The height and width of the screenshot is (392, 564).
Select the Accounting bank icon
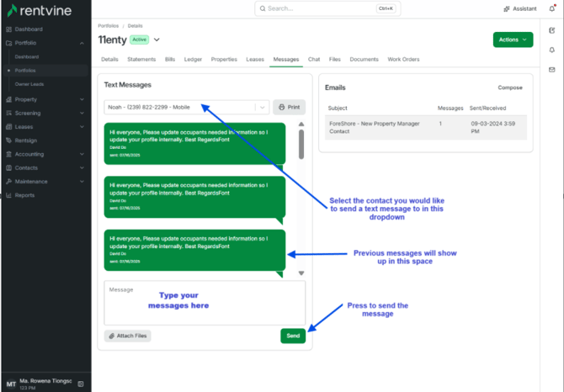(x=9, y=154)
